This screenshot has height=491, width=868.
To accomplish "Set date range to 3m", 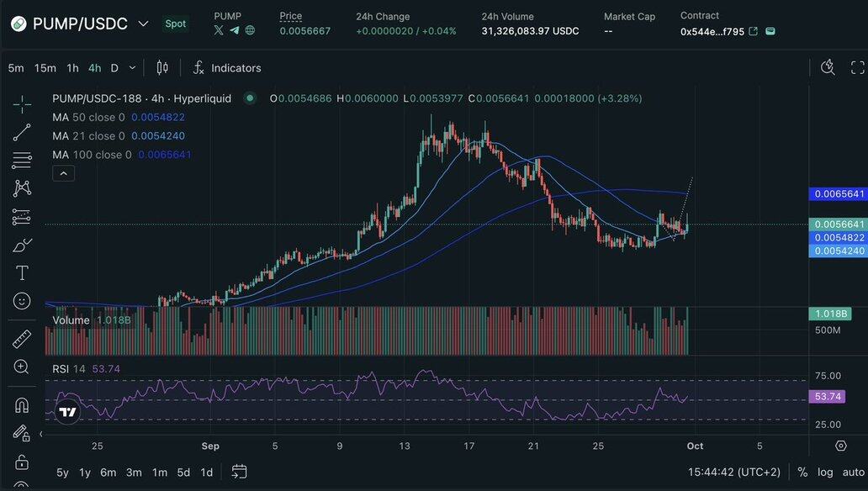I will [134, 473].
